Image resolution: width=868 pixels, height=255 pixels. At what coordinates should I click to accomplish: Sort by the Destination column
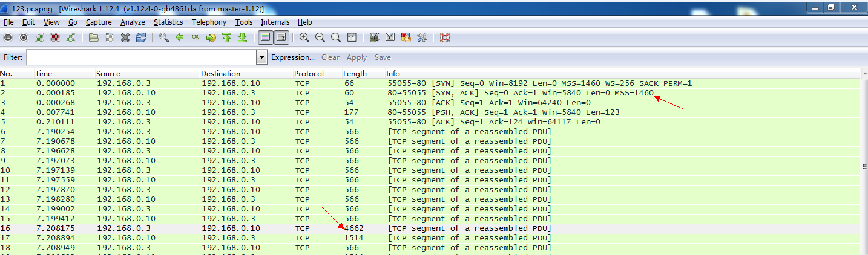[222, 73]
